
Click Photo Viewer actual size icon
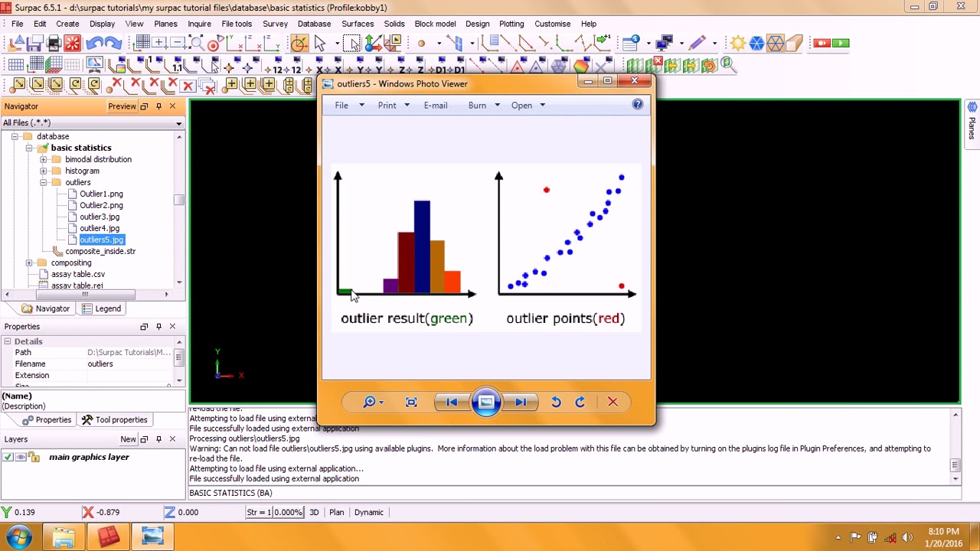click(x=411, y=403)
